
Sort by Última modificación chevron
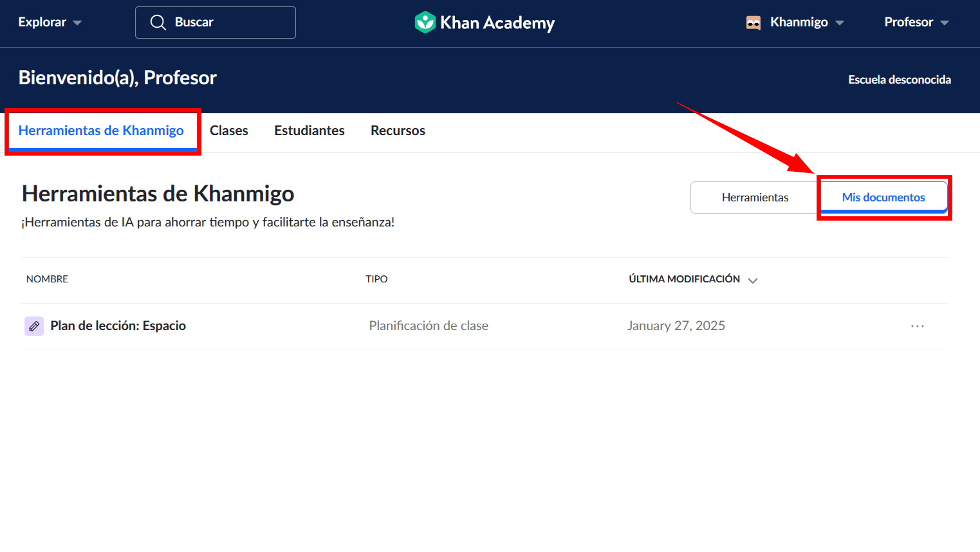(x=753, y=280)
